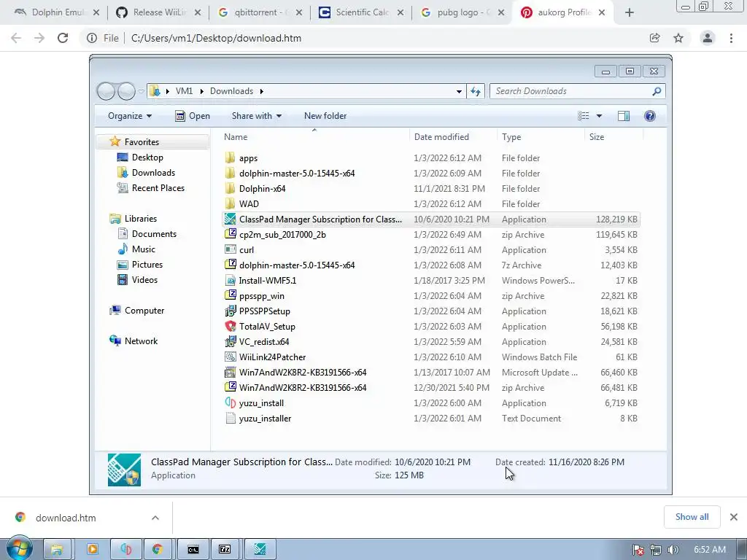The width and height of the screenshot is (747, 560).
Task: Click the Chrome address bar URL
Action: [x=216, y=38]
